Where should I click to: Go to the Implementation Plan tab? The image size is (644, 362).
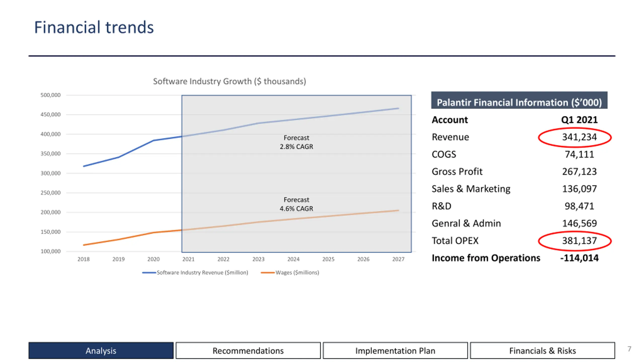point(395,350)
